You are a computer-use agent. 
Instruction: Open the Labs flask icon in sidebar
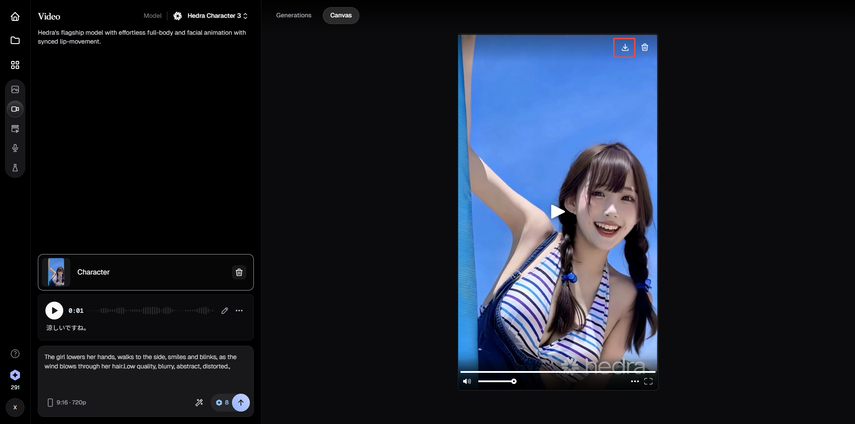[15, 168]
